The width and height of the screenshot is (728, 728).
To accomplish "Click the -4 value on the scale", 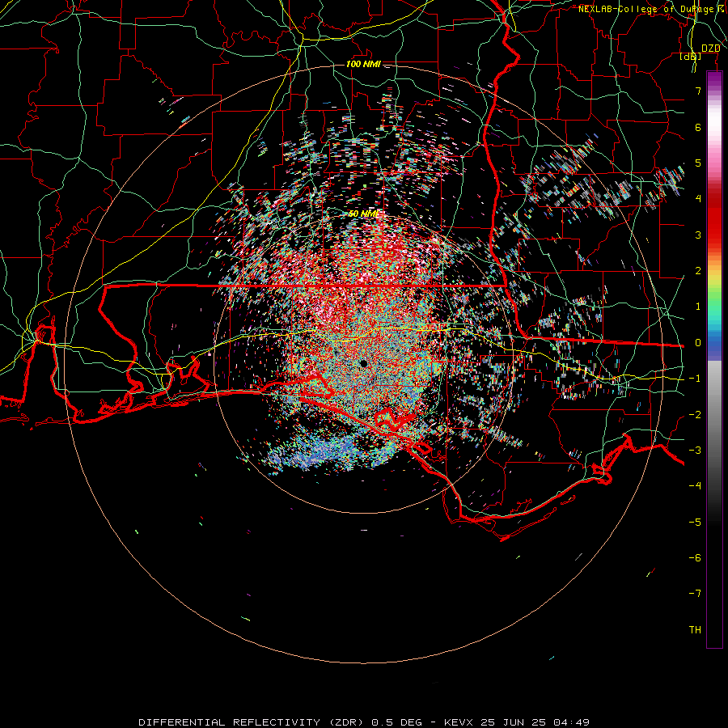I will [695, 486].
